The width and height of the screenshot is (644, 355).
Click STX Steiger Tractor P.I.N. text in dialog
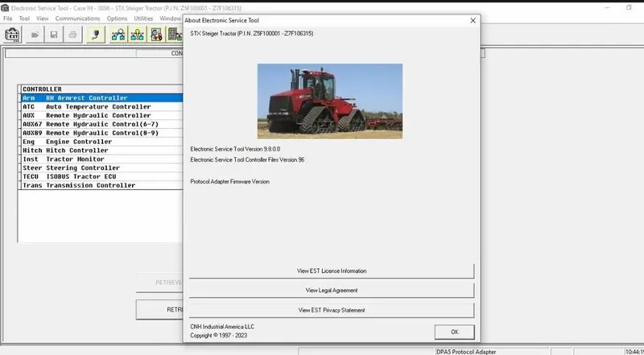click(252, 34)
